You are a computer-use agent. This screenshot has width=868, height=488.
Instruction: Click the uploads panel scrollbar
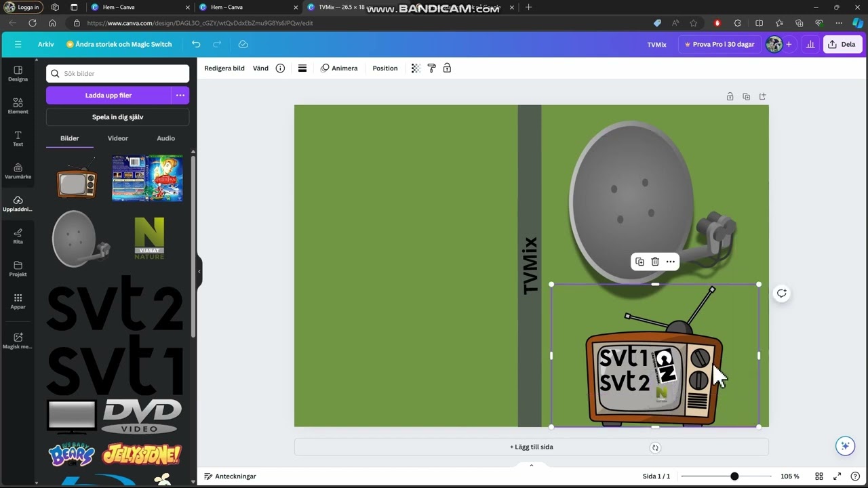click(193, 246)
